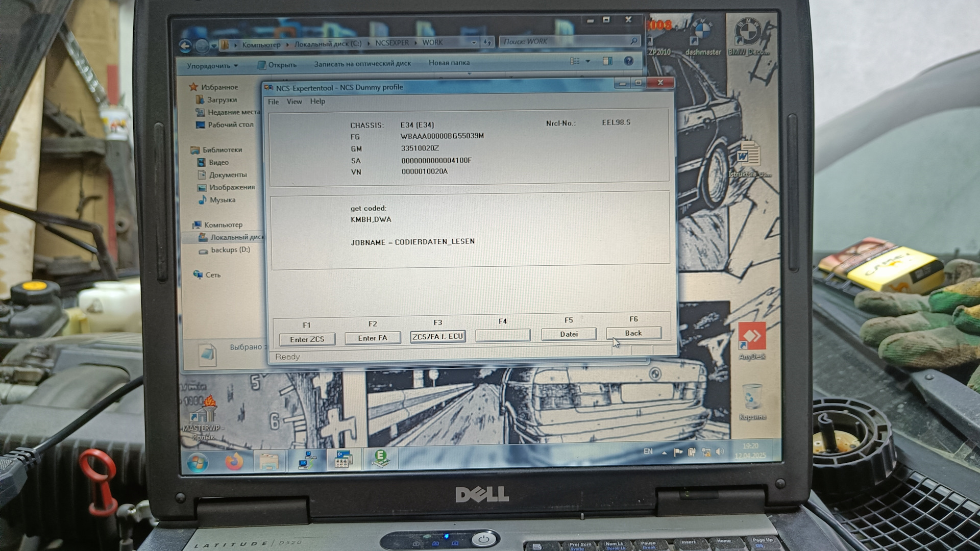Click the NCS-Expertentool title bar icon
This screenshot has width=980, height=551.
pos(268,88)
